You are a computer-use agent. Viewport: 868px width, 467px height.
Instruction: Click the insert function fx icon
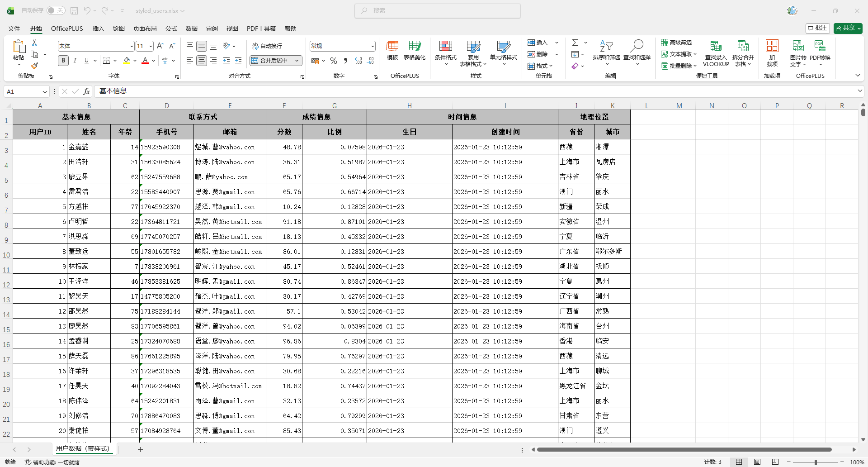coord(86,91)
